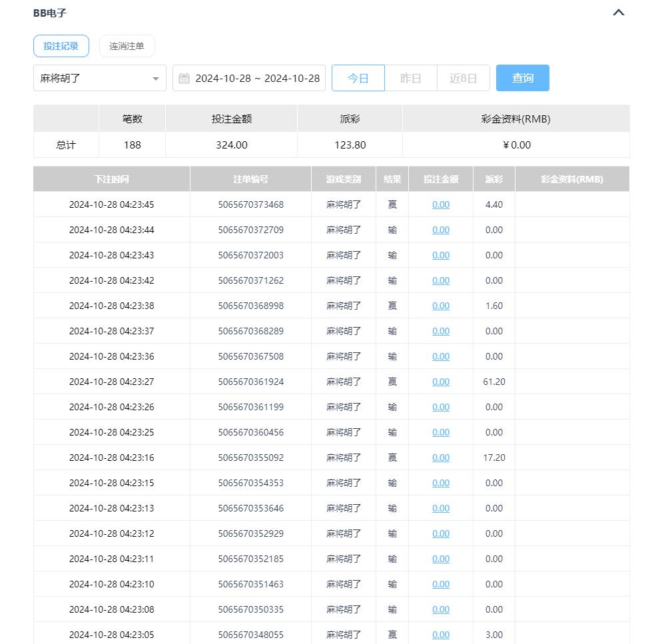
Task: Click order number 5065670372709
Action: pyautogui.click(x=250, y=230)
